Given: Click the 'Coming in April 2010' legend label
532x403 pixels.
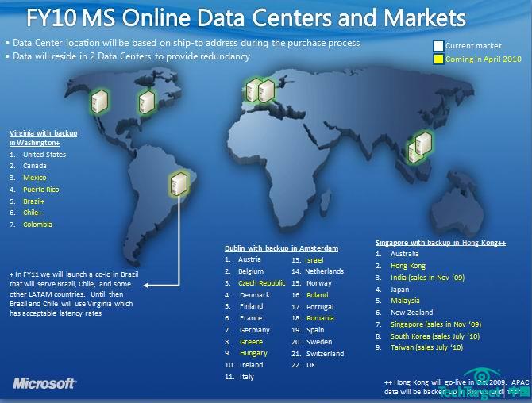Looking at the screenshot, I should [x=483, y=59].
